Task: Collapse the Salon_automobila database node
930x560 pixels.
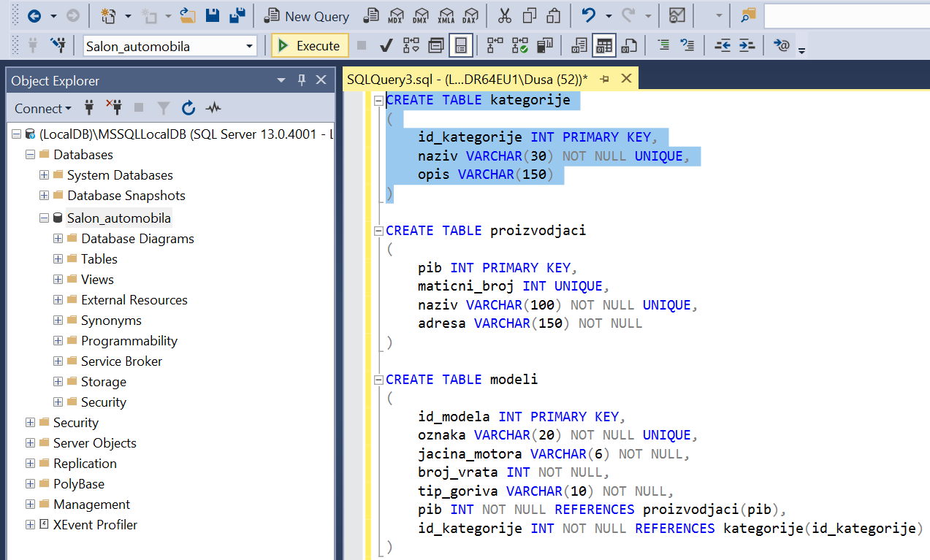Action: coord(44,218)
